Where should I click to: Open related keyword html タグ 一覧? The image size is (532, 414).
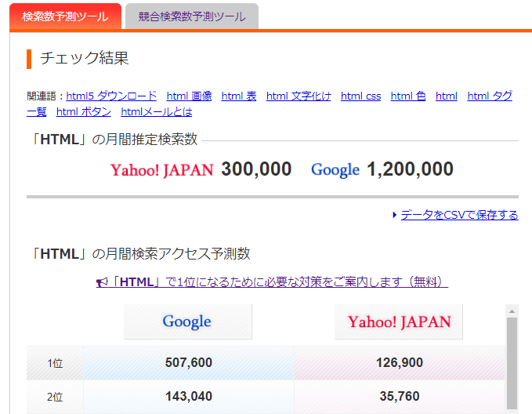point(490,96)
